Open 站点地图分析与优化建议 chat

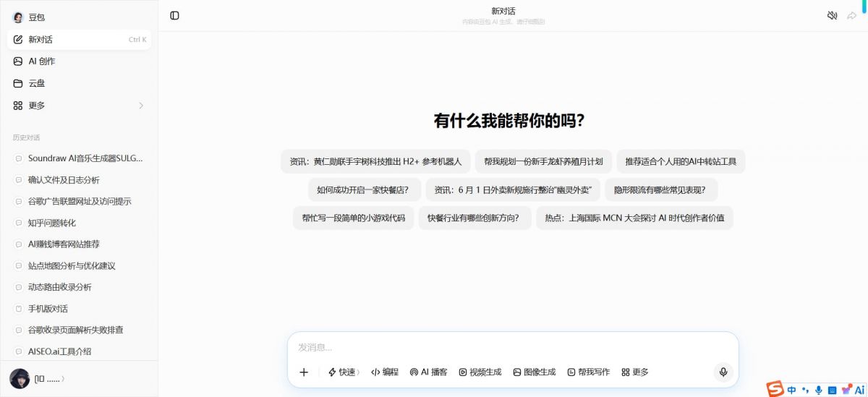tap(79, 265)
